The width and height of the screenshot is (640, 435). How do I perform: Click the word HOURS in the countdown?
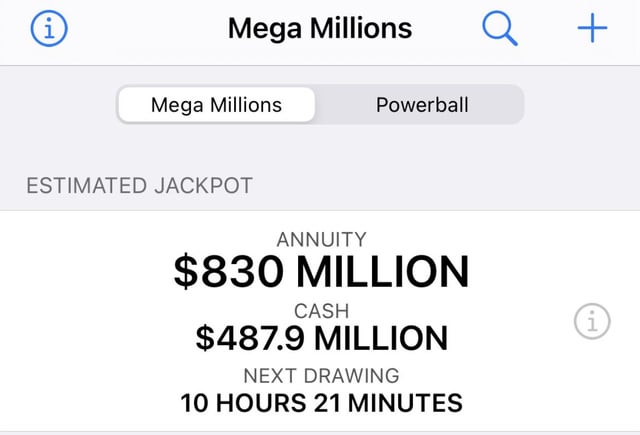[x=261, y=403]
